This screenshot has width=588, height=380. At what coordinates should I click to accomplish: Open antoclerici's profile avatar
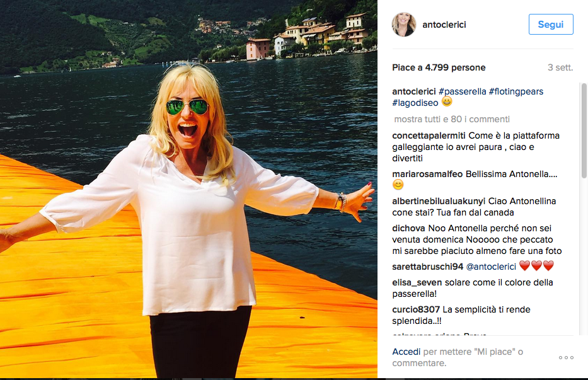(404, 24)
